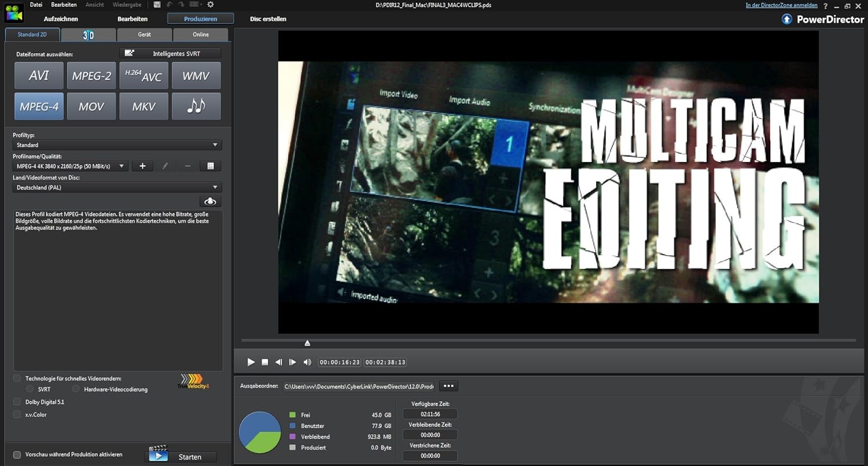
Task: Open profile details list icon
Action: coord(211,166)
